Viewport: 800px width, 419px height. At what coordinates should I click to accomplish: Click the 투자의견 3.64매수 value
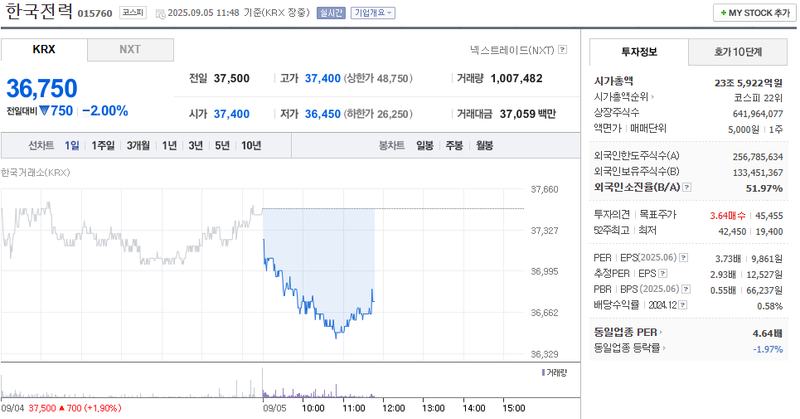pyautogui.click(x=728, y=216)
